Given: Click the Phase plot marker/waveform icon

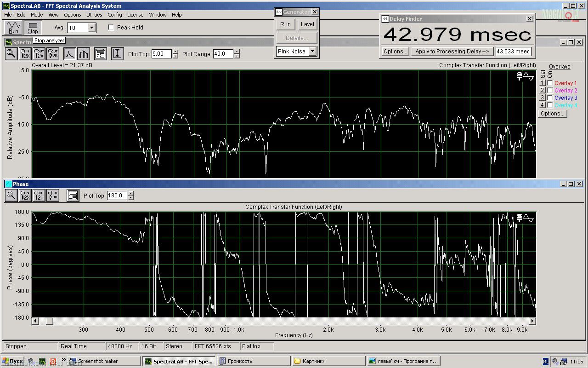Looking at the screenshot, I should [x=525, y=218].
